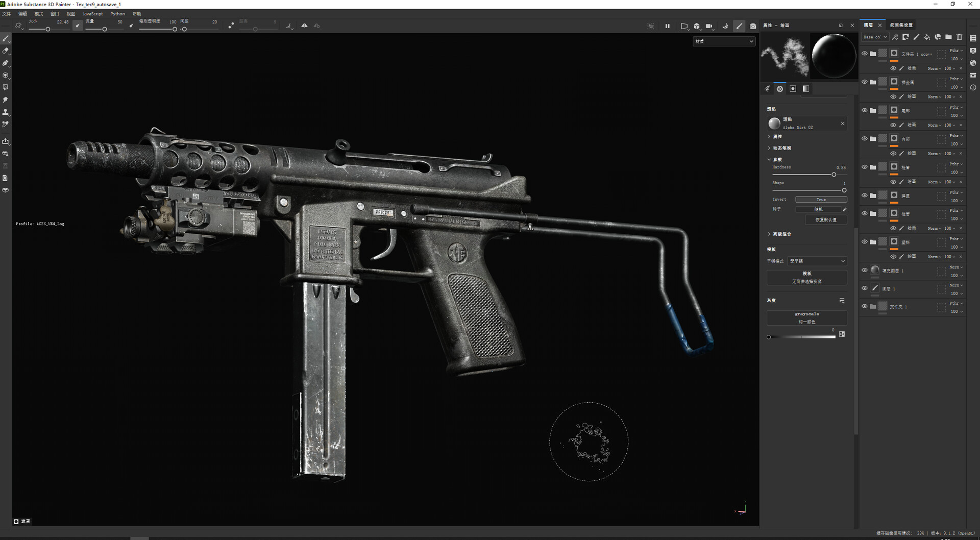This screenshot has height=540, width=980.
Task: Open the 平铺模式 tiling mode dropdown
Action: click(817, 261)
